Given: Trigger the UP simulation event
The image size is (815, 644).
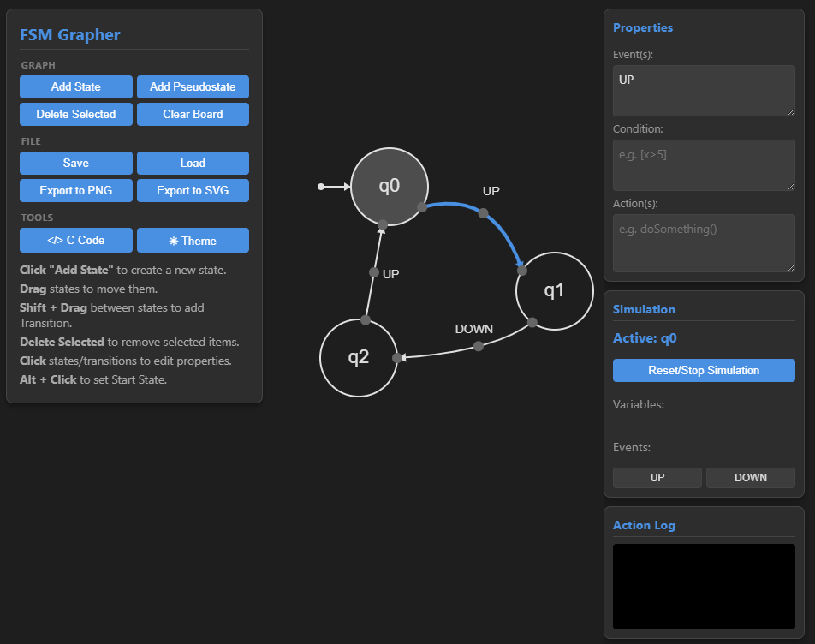Looking at the screenshot, I should point(657,478).
